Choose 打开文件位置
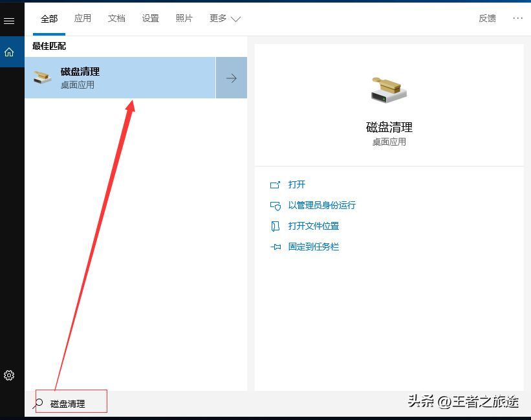 (x=314, y=226)
